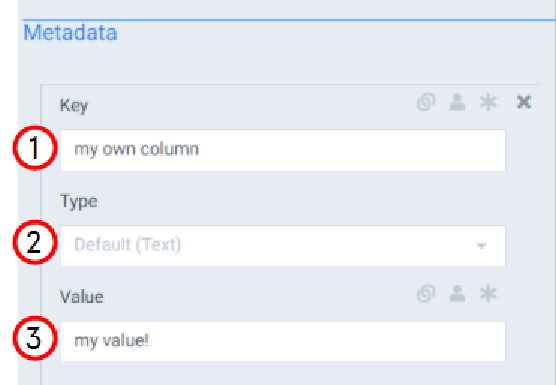Click the asterisk icon in the Key row
Viewport: 556px width, 385px height.
tap(488, 102)
